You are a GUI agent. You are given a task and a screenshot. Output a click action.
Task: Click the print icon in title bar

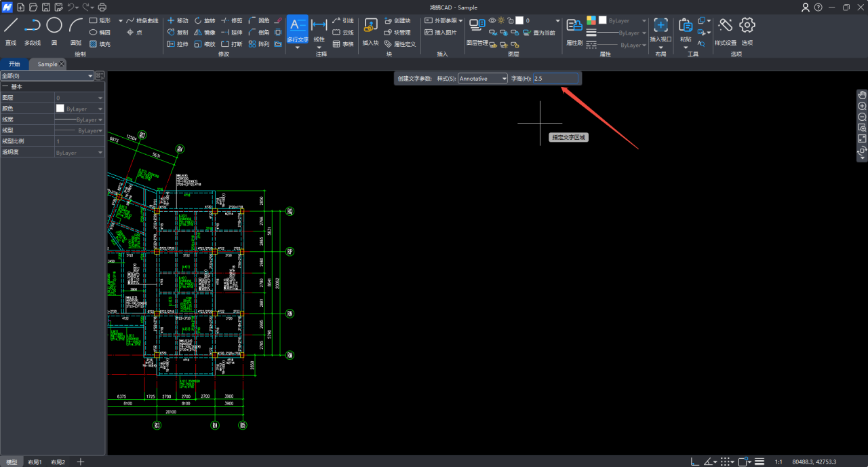click(102, 7)
